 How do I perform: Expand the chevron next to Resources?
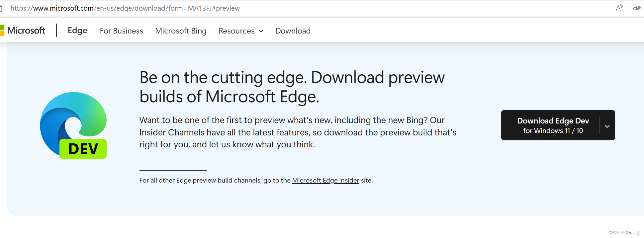point(261,31)
